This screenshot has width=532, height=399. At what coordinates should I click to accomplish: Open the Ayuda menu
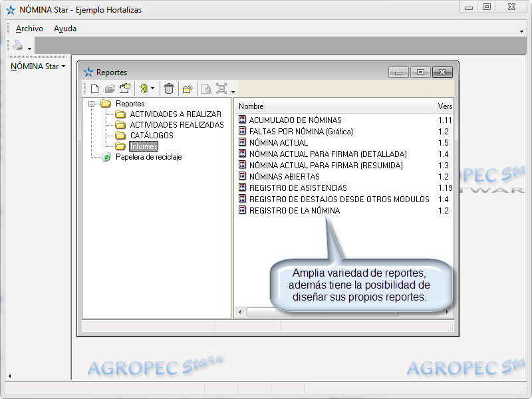(65, 29)
